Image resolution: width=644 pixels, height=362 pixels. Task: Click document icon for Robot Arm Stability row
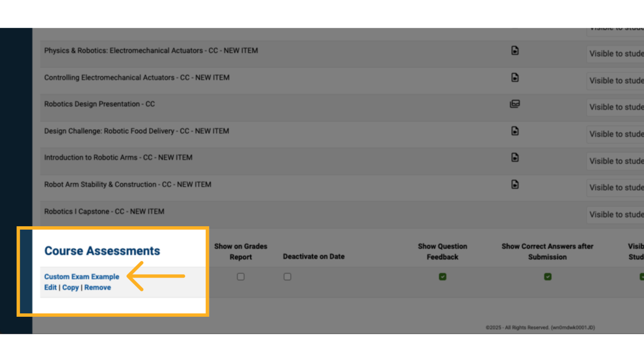point(515,184)
